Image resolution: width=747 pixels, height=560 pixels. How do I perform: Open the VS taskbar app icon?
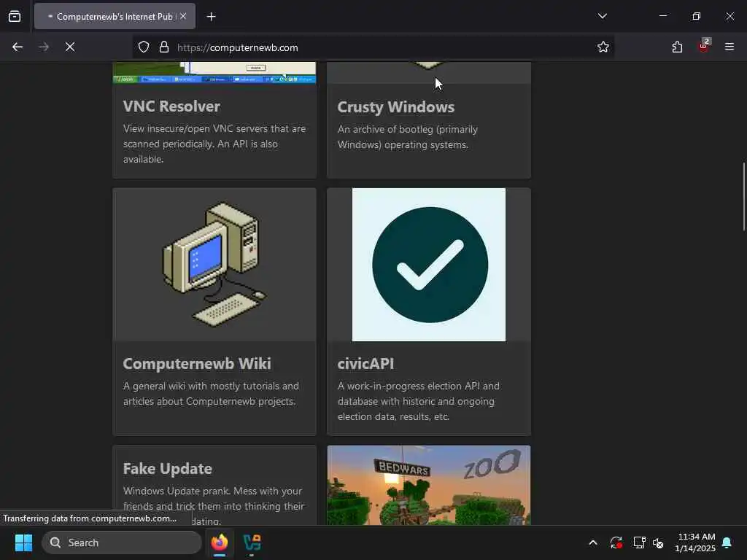click(x=252, y=542)
